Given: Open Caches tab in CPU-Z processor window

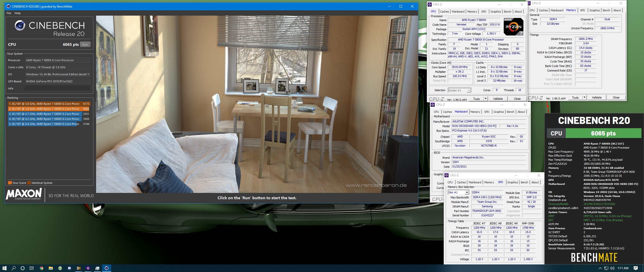Looking at the screenshot, I should pyautogui.click(x=445, y=12).
